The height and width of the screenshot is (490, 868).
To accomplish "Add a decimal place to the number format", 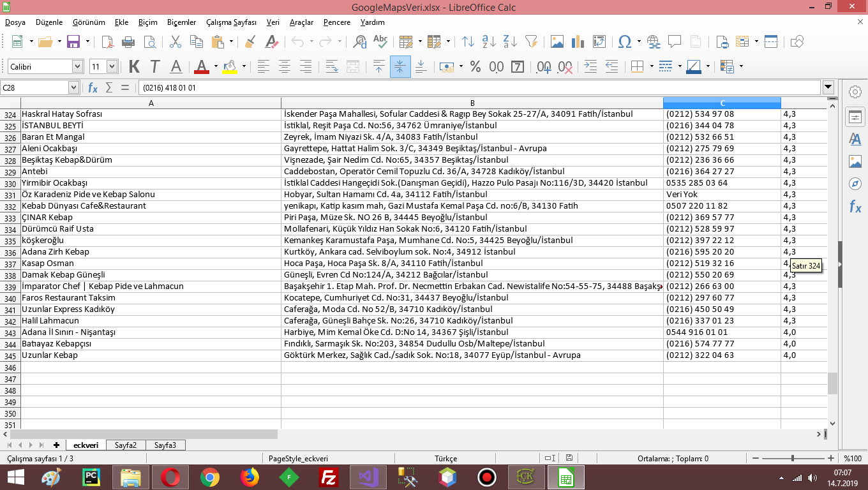I will (544, 66).
